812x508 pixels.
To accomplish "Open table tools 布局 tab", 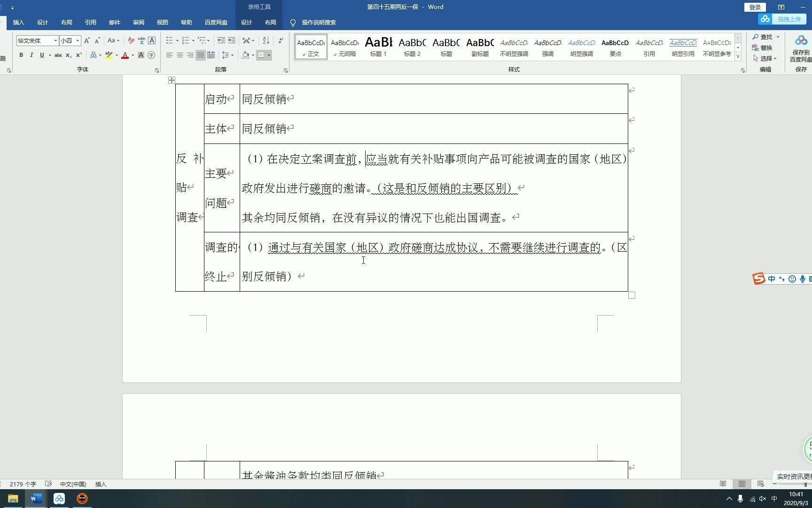I will point(271,23).
